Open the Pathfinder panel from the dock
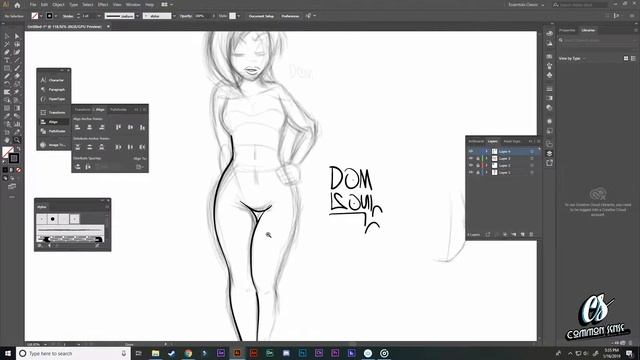The image size is (640, 360). coord(53,131)
